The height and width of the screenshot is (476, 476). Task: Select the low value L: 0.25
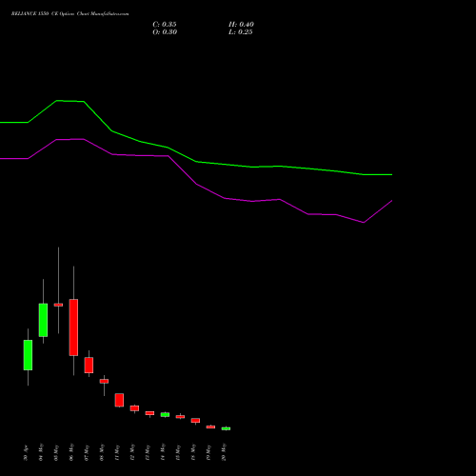point(241,32)
